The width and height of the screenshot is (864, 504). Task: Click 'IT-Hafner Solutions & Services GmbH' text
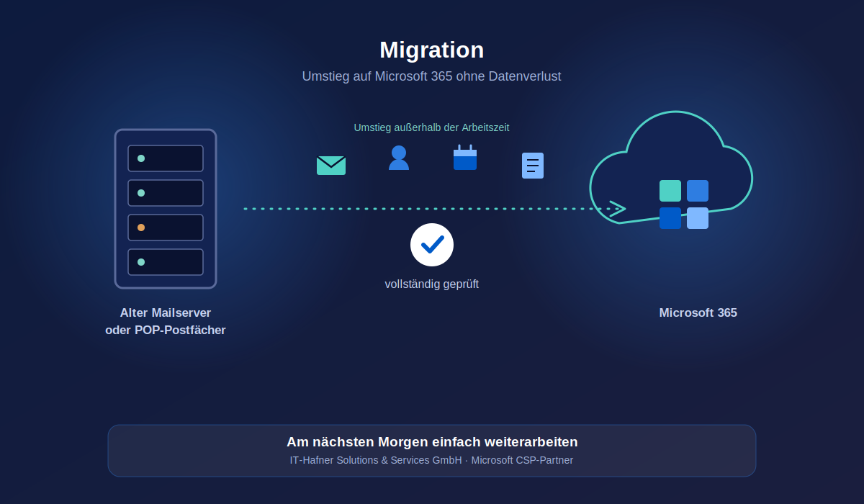pos(376,460)
